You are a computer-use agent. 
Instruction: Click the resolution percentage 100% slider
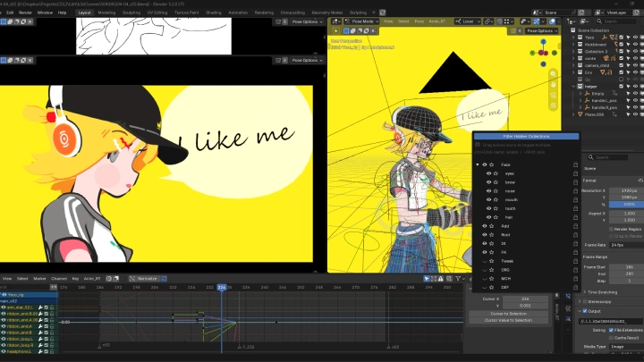(x=626, y=204)
